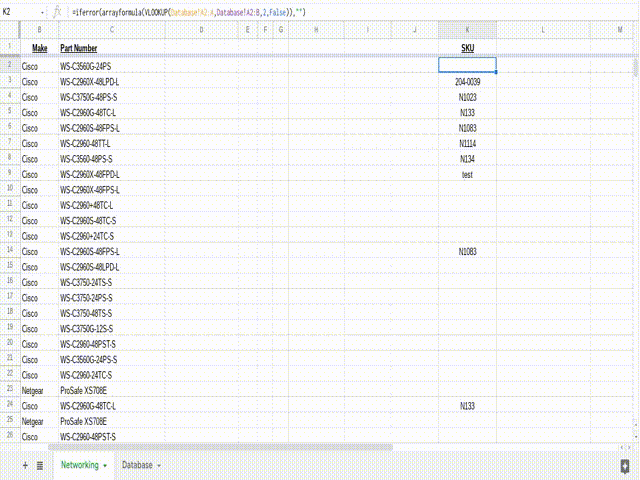The height and width of the screenshot is (480, 640).
Task: Click Netgear make cell in row 23
Action: (x=39, y=391)
